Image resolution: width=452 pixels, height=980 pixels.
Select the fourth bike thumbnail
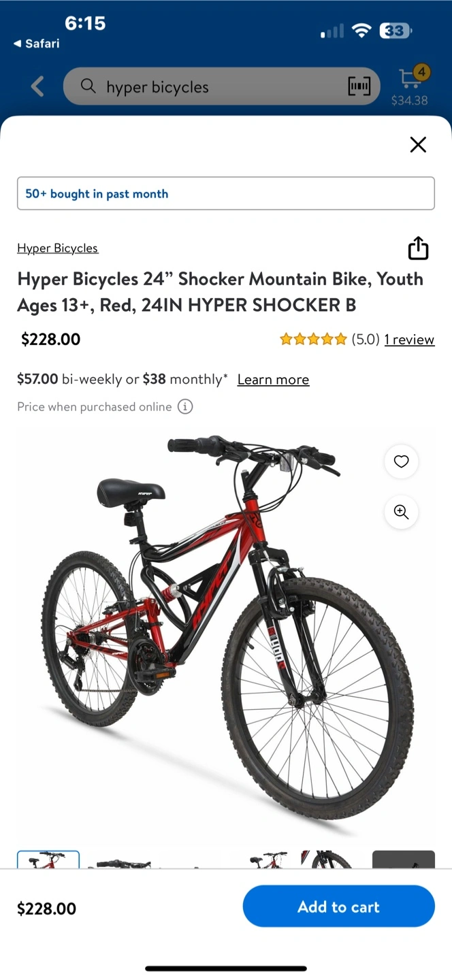[261, 860]
